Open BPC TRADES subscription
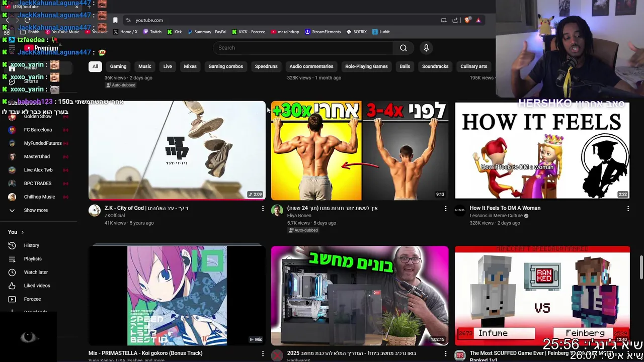The width and height of the screenshot is (644, 362). (x=38, y=184)
